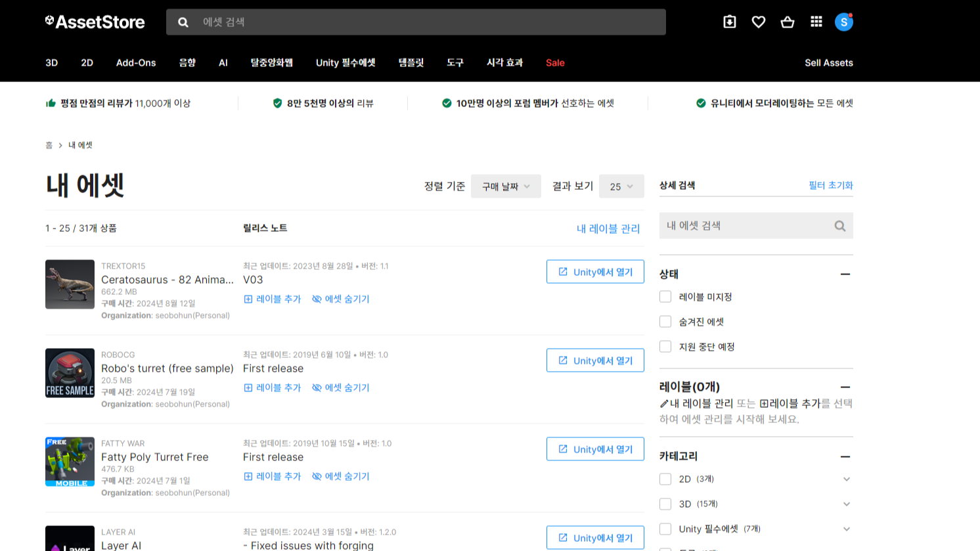Open My Assets download icon in header

(730, 22)
